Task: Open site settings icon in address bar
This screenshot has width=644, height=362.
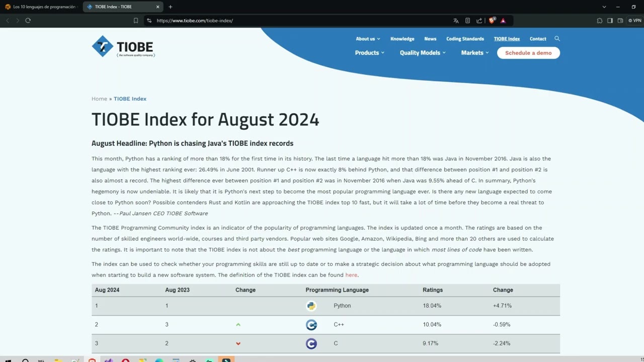Action: click(149, 21)
